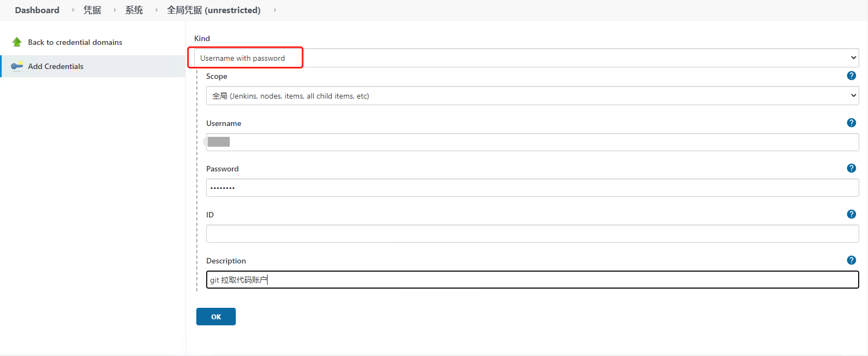This screenshot has height=356, width=868.
Task: Click OK to save the credentials
Action: [x=216, y=317]
